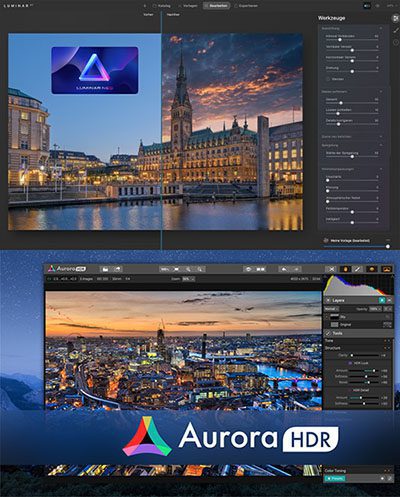Select the brush edits icon in Luminar's sidebar
400x497 pixels.
point(396,30)
